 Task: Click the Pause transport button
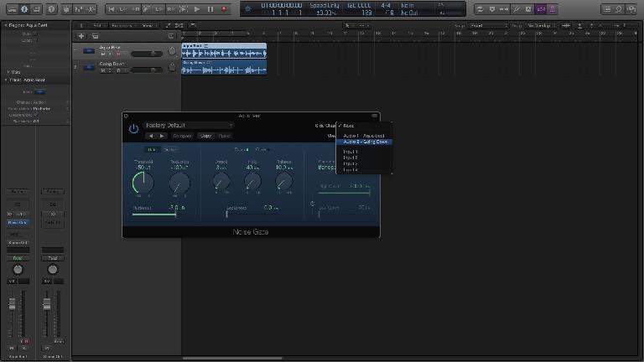click(x=210, y=9)
